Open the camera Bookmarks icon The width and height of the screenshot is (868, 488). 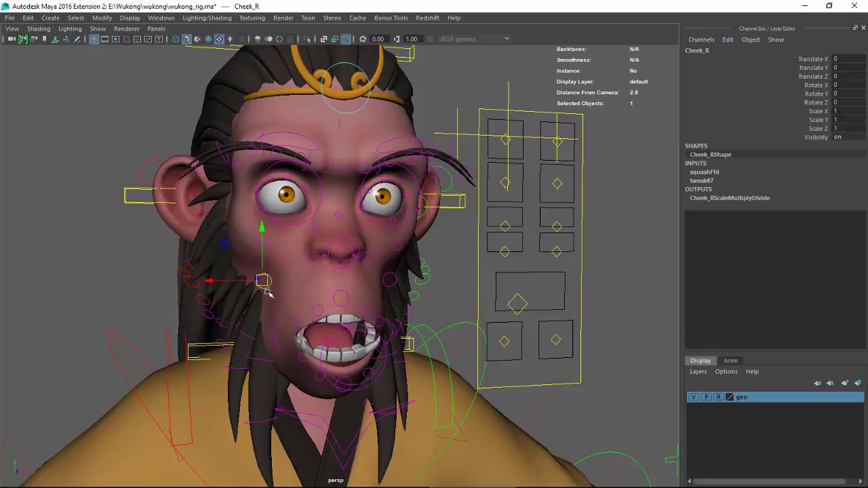[x=44, y=39]
